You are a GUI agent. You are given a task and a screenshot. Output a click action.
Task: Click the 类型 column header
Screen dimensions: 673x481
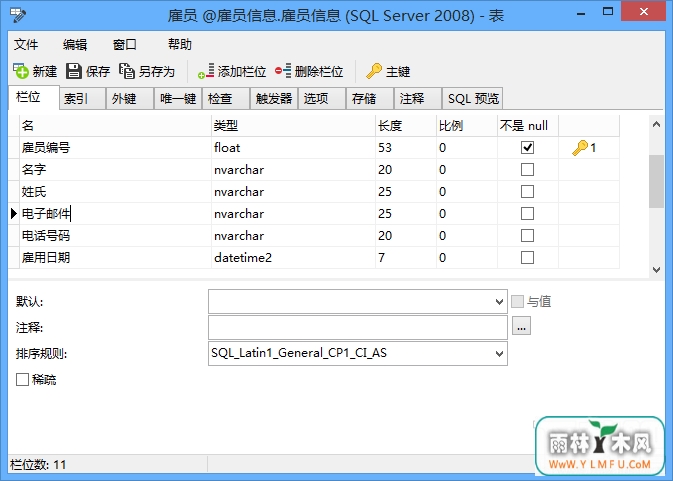click(293, 126)
